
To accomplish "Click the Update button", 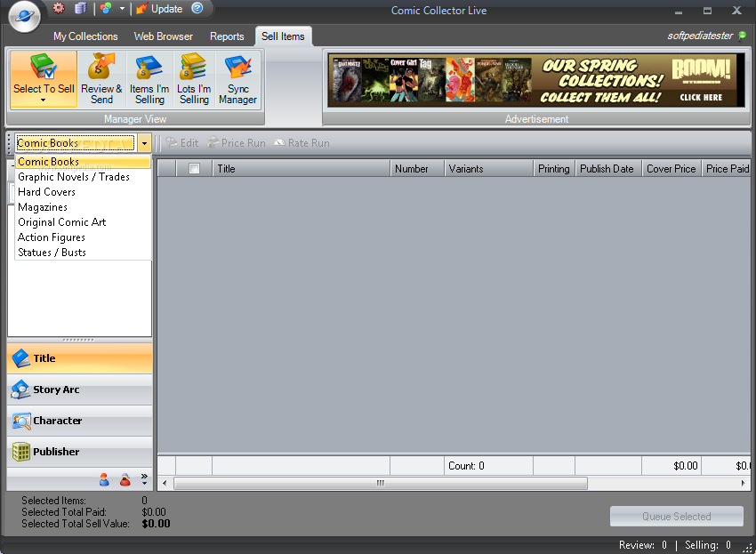I will [x=159, y=9].
